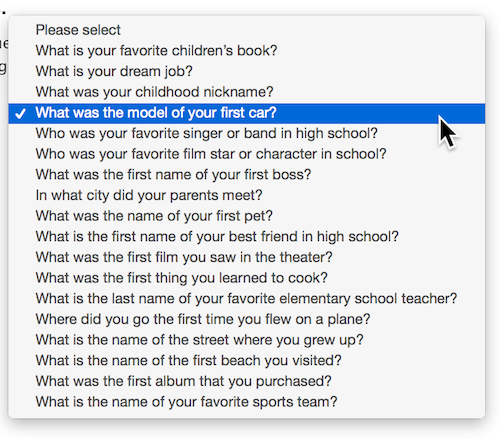
Task: Select the 'Please select' placeholder option
Action: click(x=247, y=30)
